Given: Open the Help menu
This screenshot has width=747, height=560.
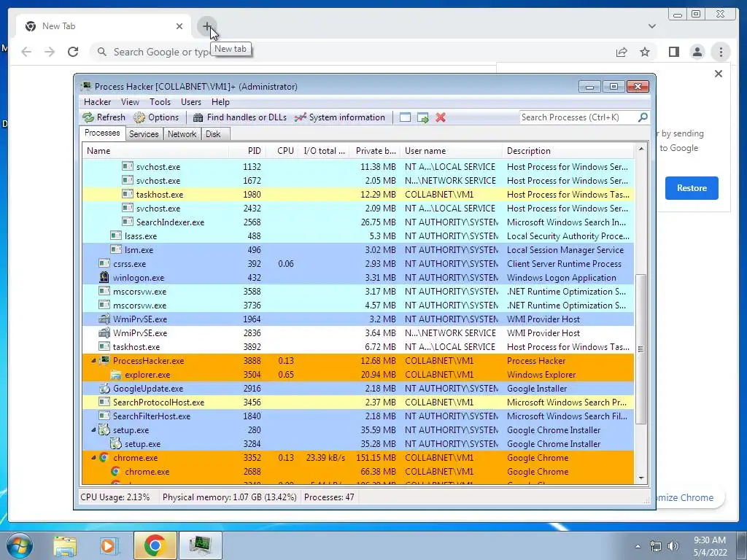Looking at the screenshot, I should [220, 102].
